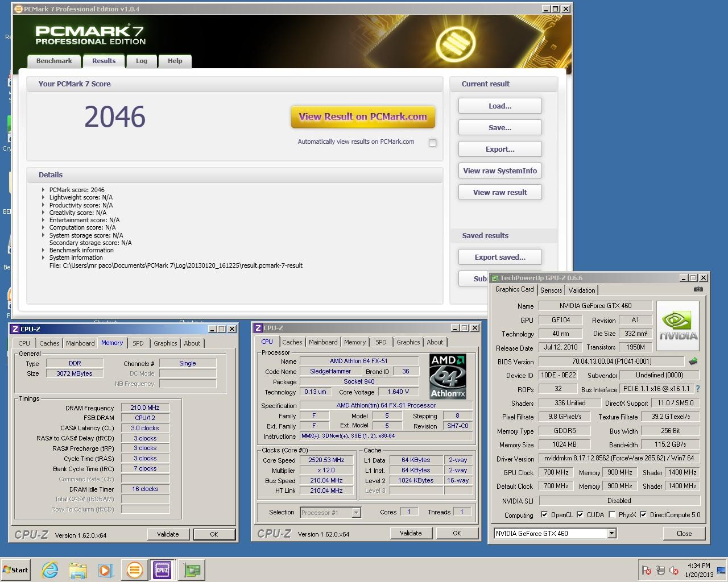Image resolution: width=728 pixels, height=582 pixels.
Task: Open the Start menu
Action: (x=16, y=569)
